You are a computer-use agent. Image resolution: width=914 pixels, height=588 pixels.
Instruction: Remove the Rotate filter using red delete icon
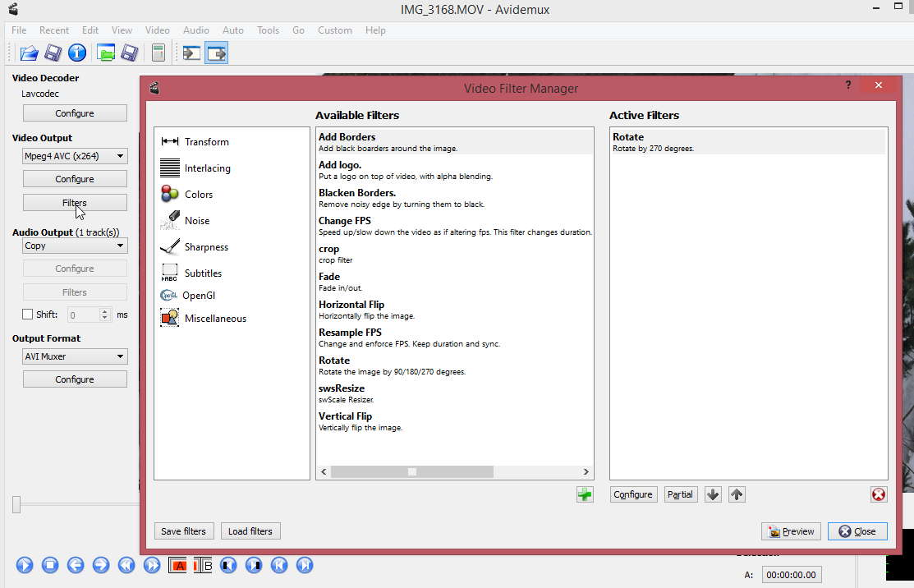coord(878,494)
